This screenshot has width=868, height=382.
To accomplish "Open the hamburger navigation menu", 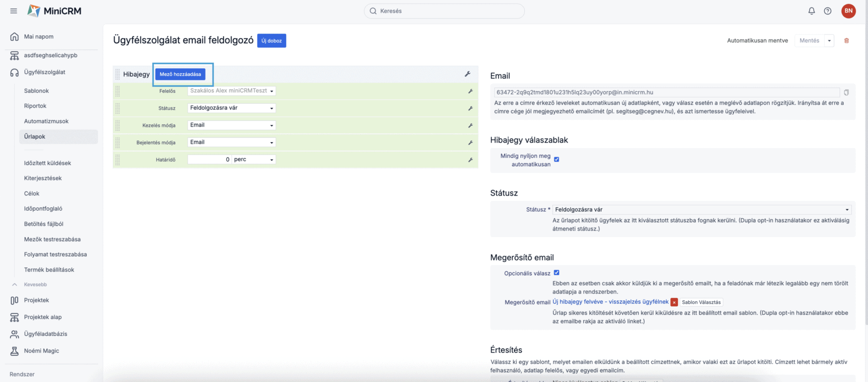I will [14, 11].
